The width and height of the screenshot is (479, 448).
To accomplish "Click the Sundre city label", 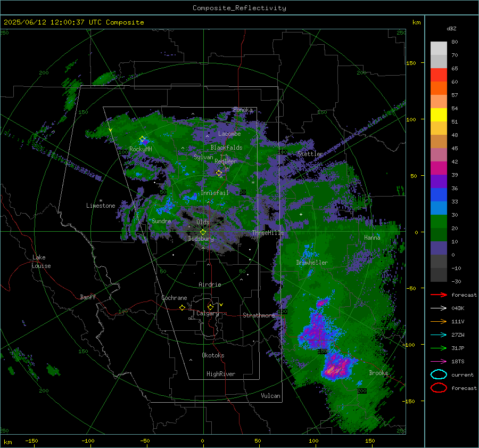I will (162, 221).
